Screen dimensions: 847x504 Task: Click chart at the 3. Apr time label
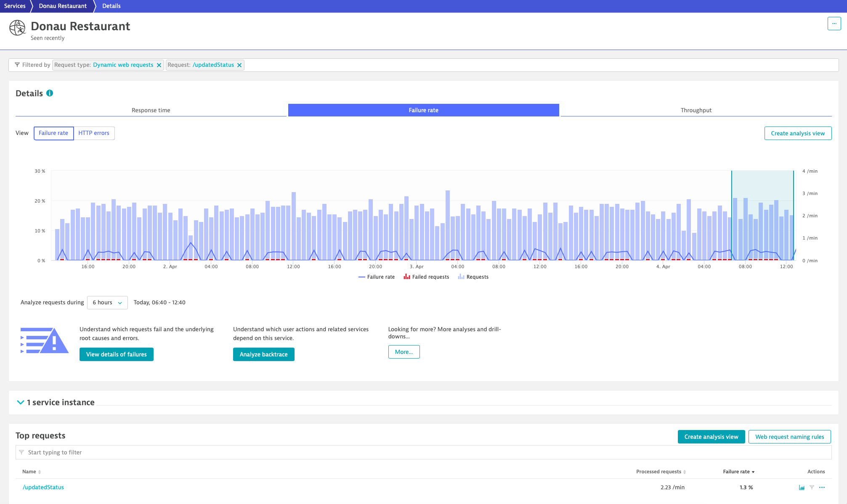(x=417, y=267)
